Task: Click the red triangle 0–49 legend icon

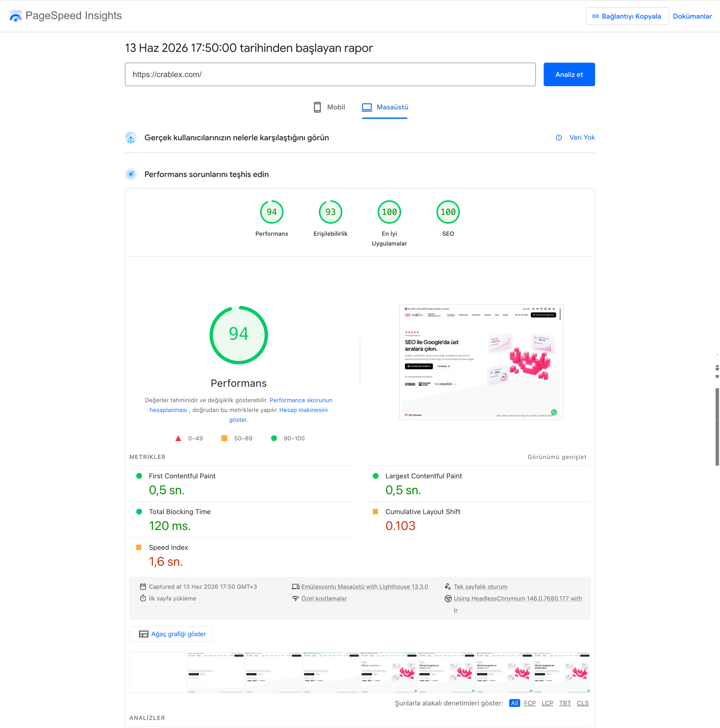Action: [178, 438]
